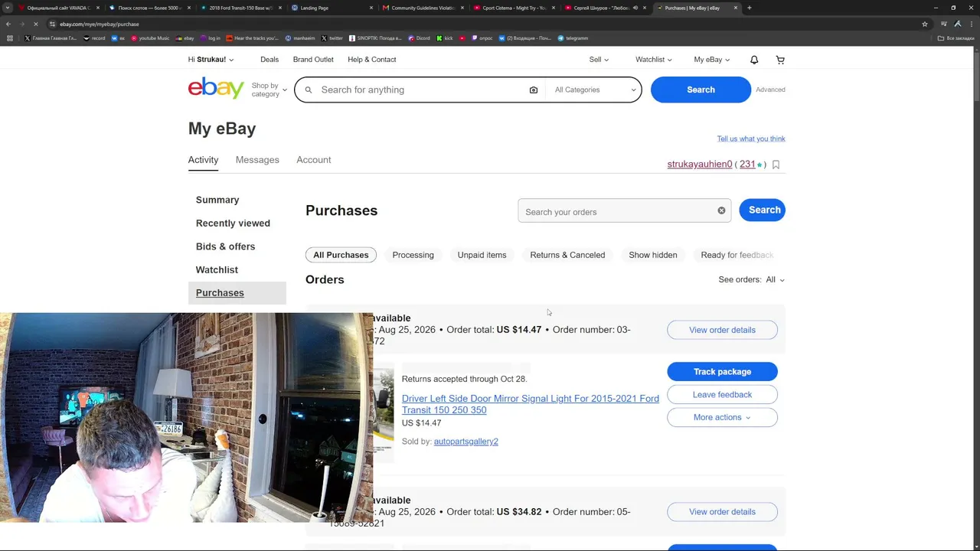Expand the More actions dropdown

pos(722,417)
